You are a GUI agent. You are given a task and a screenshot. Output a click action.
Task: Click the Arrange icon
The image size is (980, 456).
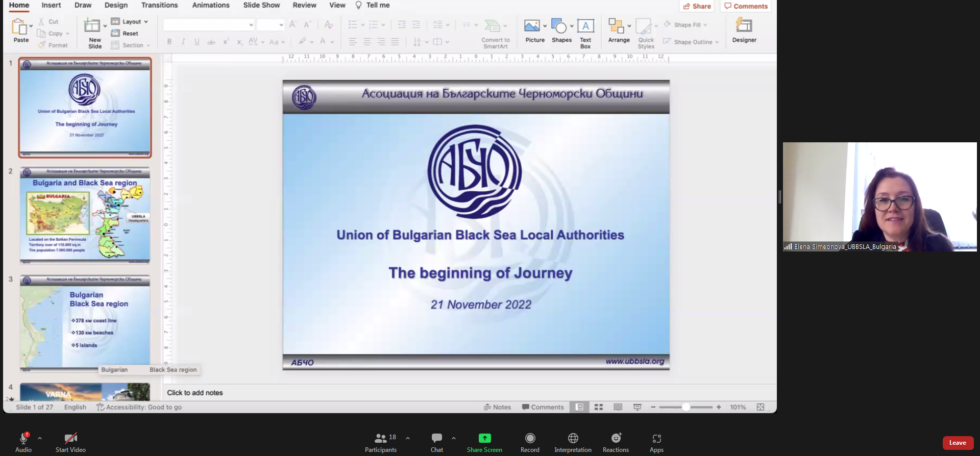(616, 26)
